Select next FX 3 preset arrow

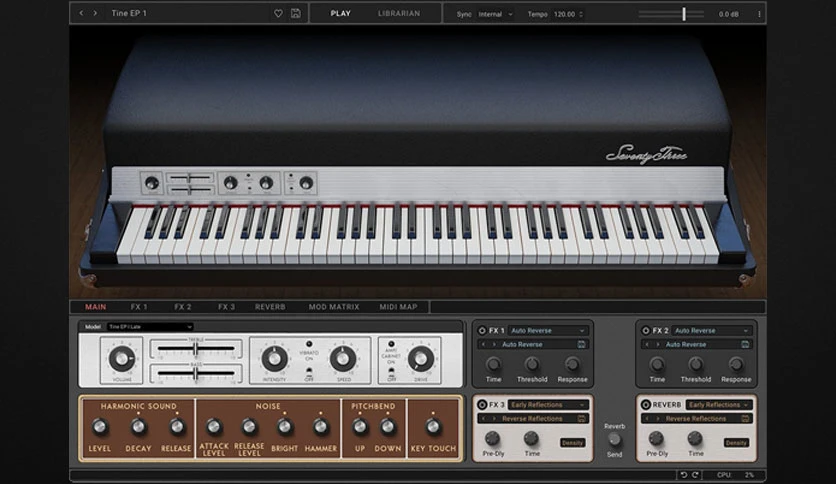tap(494, 418)
